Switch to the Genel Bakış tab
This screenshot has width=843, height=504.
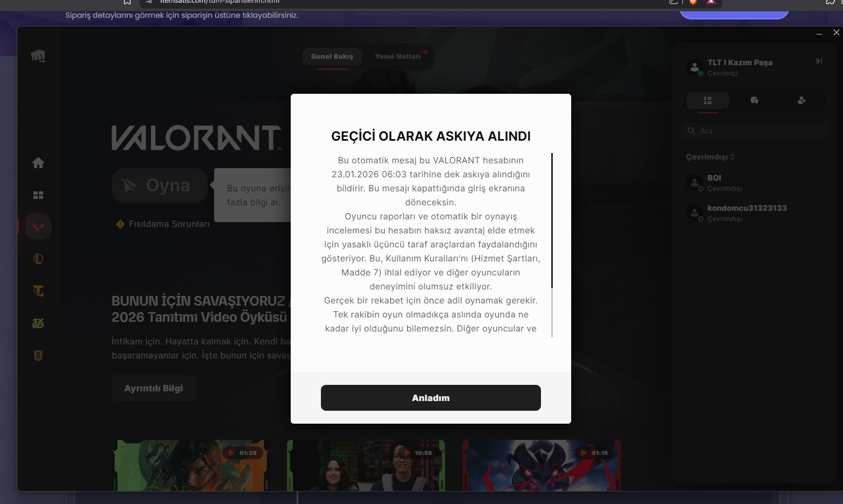[332, 57]
